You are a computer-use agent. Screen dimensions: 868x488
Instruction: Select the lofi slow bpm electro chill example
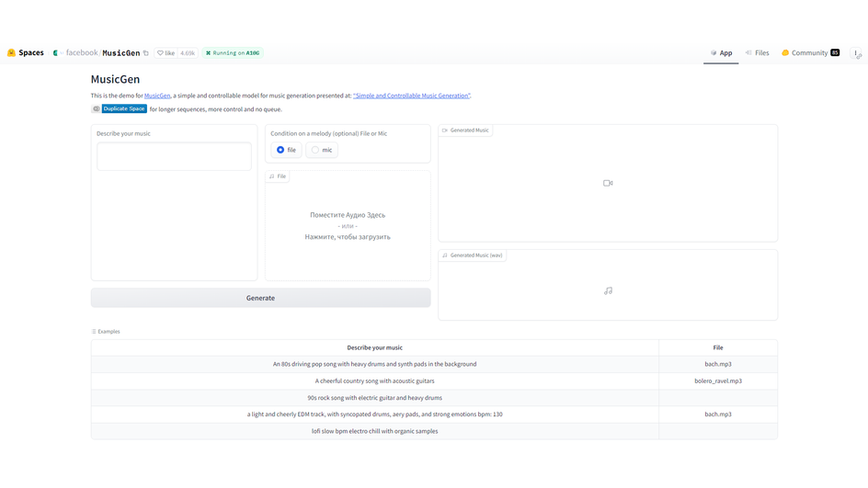click(x=375, y=431)
